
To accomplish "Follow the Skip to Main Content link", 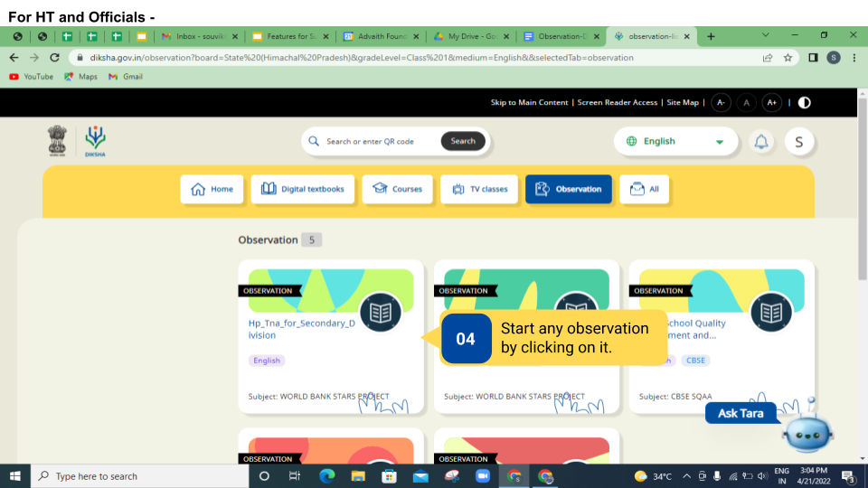I will (529, 103).
